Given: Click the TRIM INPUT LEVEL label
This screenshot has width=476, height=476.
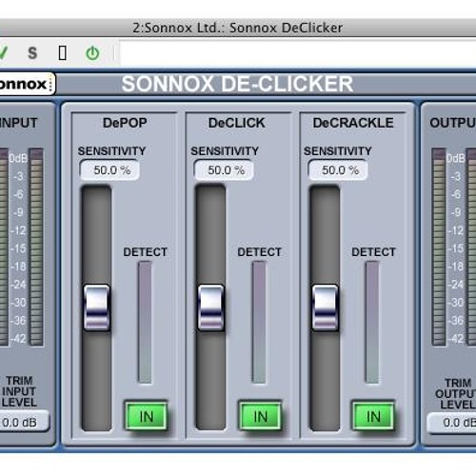Looking at the screenshot, I should point(19,391).
